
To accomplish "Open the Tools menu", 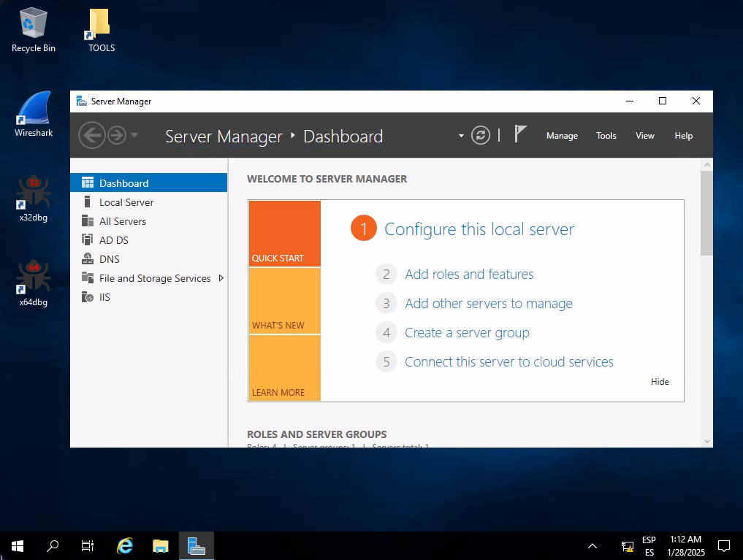I will point(606,136).
